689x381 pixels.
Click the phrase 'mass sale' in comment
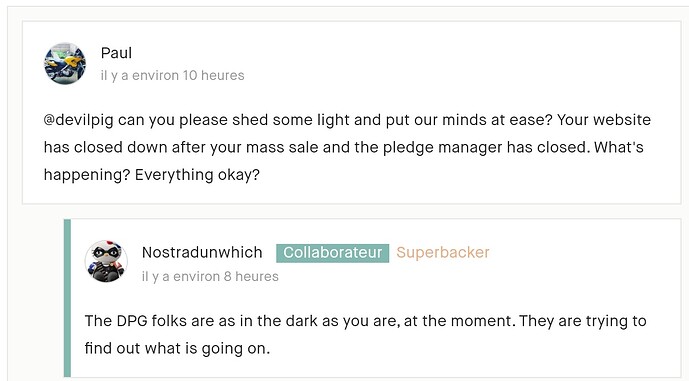tap(282, 147)
